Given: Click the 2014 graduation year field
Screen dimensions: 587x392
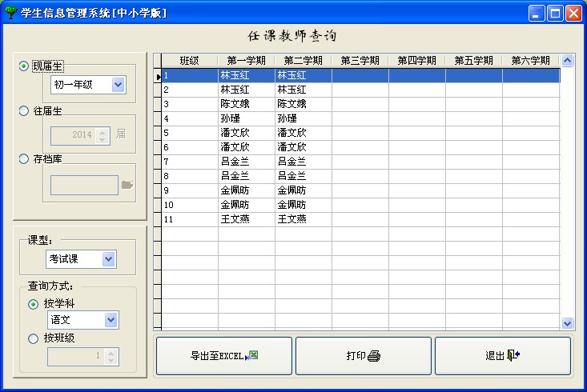Looking at the screenshot, I should click(x=74, y=135).
